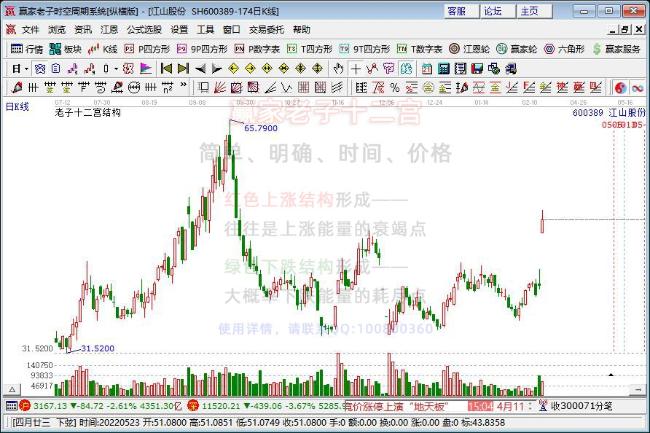Click the 主页 button in title bar
The image size is (650, 433).
point(534,11)
